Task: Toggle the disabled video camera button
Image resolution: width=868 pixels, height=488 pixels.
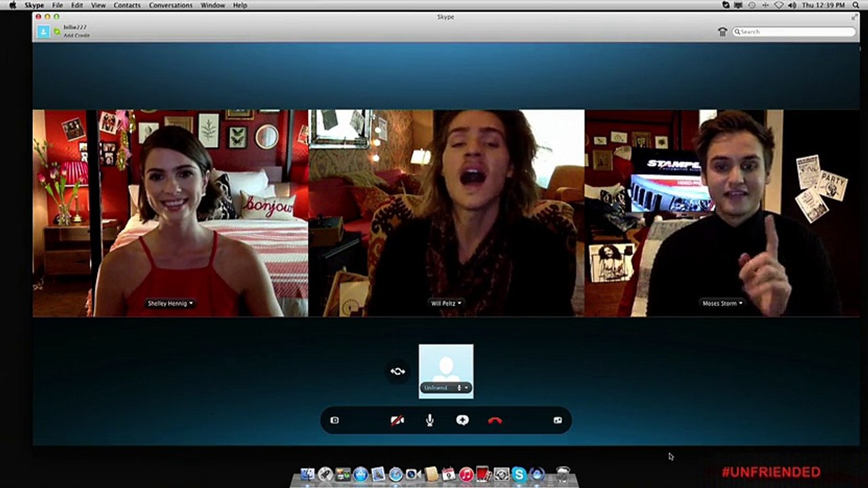Action: click(397, 420)
